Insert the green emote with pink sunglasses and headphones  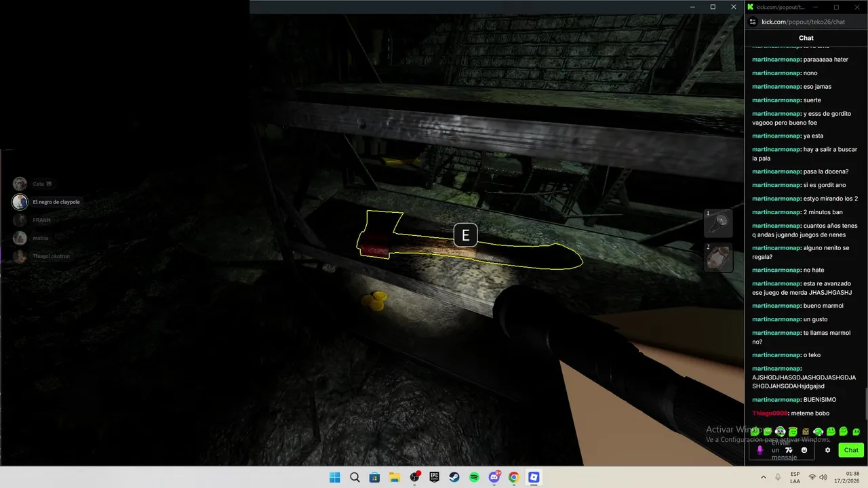click(x=780, y=432)
